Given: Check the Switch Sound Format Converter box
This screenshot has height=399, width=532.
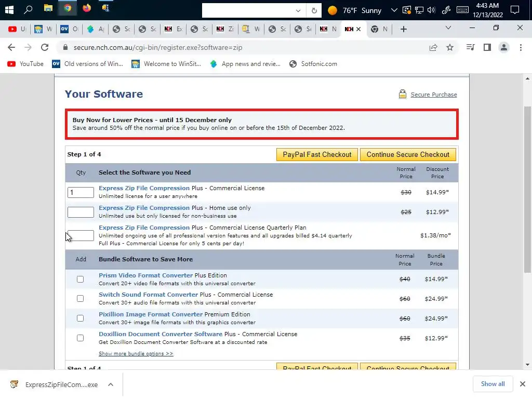Looking at the screenshot, I should coord(80,299).
